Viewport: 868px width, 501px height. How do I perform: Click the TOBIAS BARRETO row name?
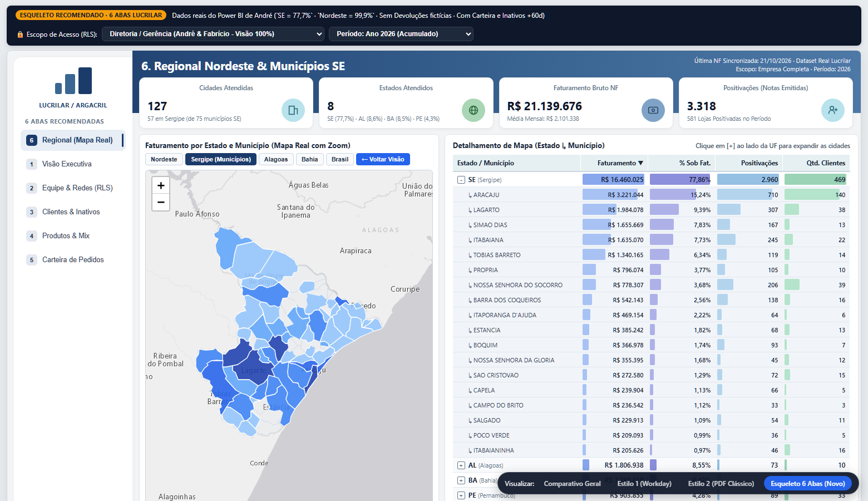tap(497, 255)
